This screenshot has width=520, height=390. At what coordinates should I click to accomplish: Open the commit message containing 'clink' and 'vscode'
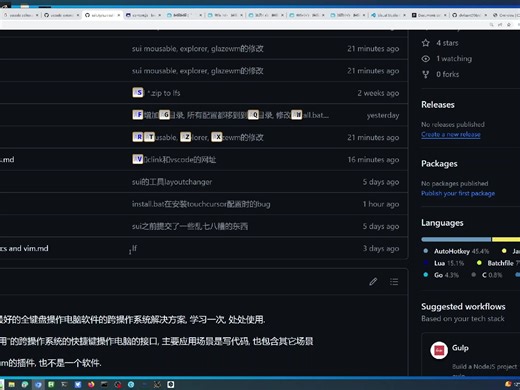tap(174, 159)
